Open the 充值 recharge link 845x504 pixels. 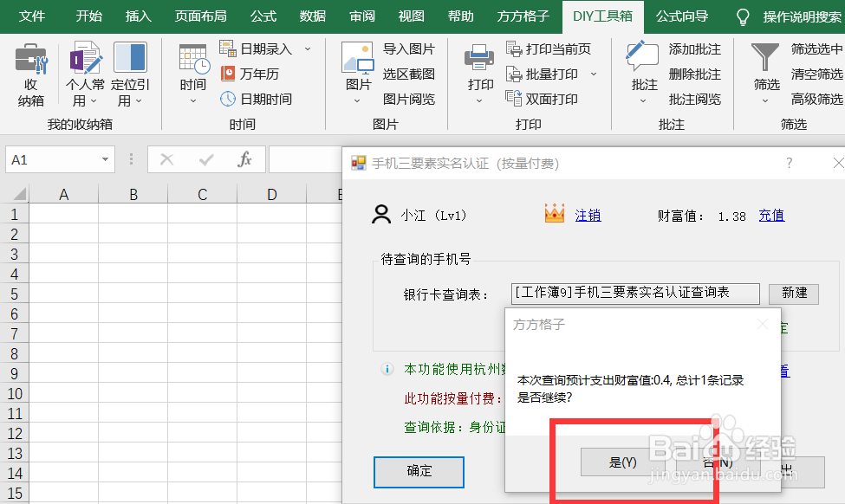(x=770, y=215)
